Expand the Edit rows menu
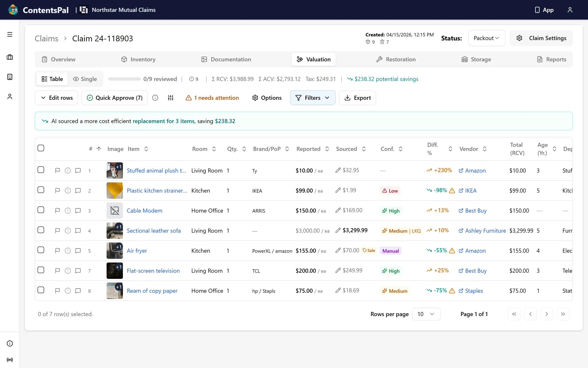588x368 pixels. 56,98
